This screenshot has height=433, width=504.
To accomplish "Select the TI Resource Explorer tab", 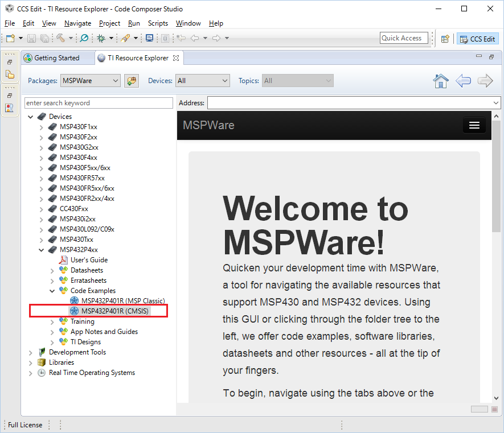I will (138, 58).
